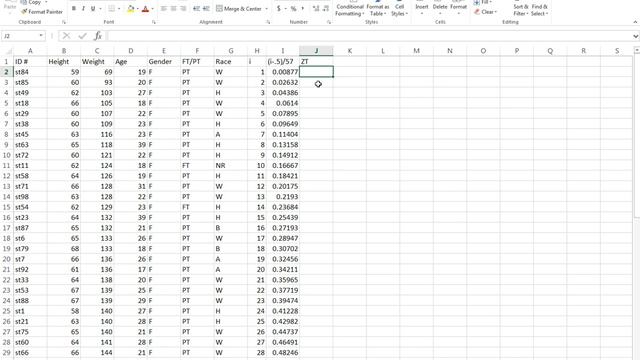
Task: Apply the red font color
Action: [x=145, y=9]
